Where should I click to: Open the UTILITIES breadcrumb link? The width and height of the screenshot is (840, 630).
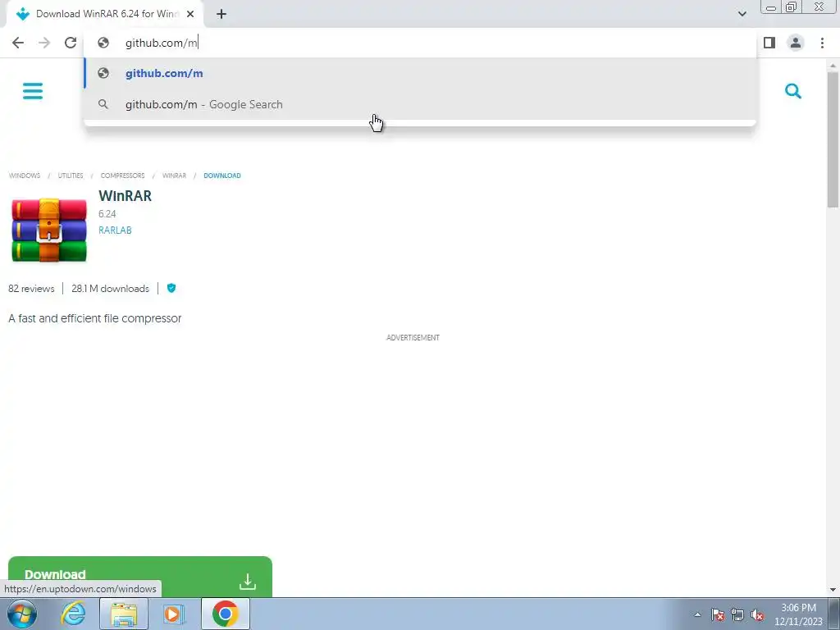click(x=71, y=176)
